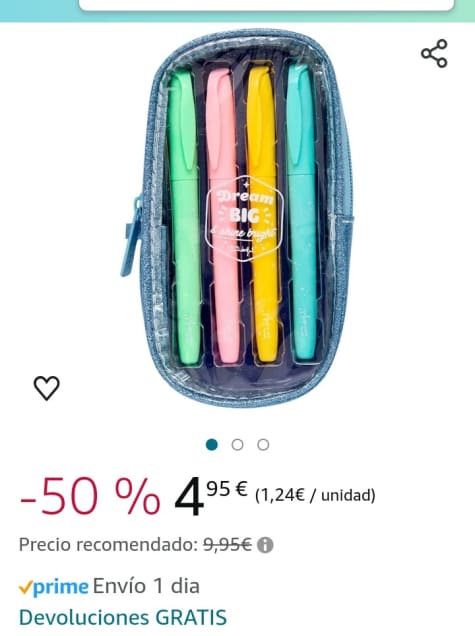Click the Prime logo checkmark
Viewport: 475px width, 636px height.
[25, 587]
